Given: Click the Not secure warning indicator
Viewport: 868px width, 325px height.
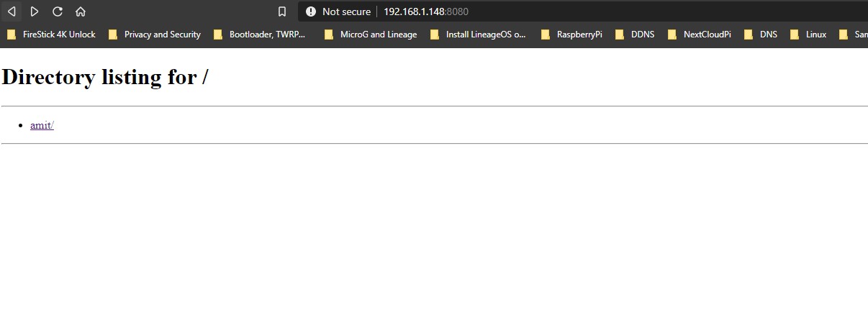Looking at the screenshot, I should pos(338,12).
